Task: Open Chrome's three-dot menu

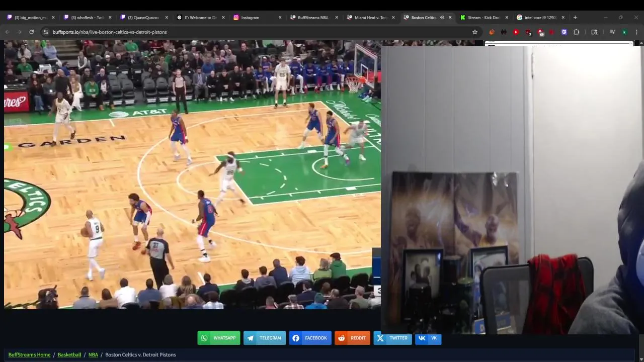Action: [x=636, y=32]
